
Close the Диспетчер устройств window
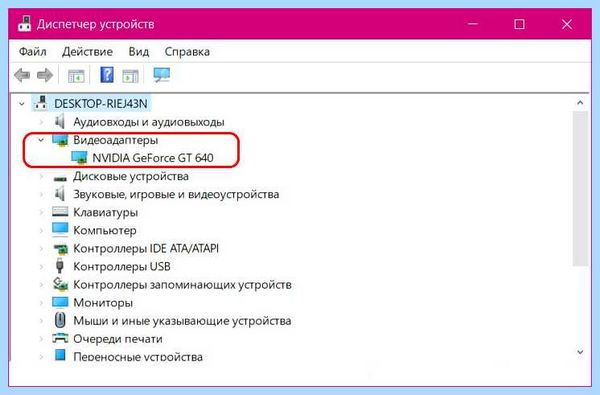pyautogui.click(x=567, y=24)
